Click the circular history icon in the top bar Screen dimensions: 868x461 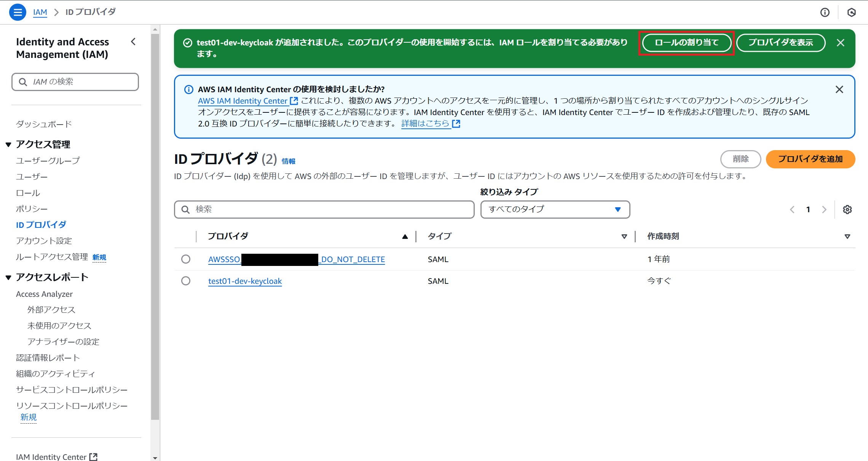click(x=851, y=12)
